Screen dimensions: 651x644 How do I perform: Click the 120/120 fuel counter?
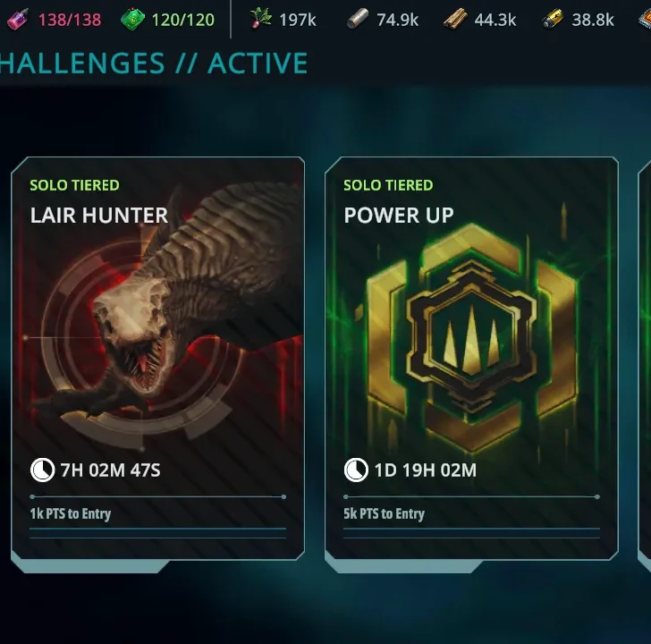pos(183,20)
